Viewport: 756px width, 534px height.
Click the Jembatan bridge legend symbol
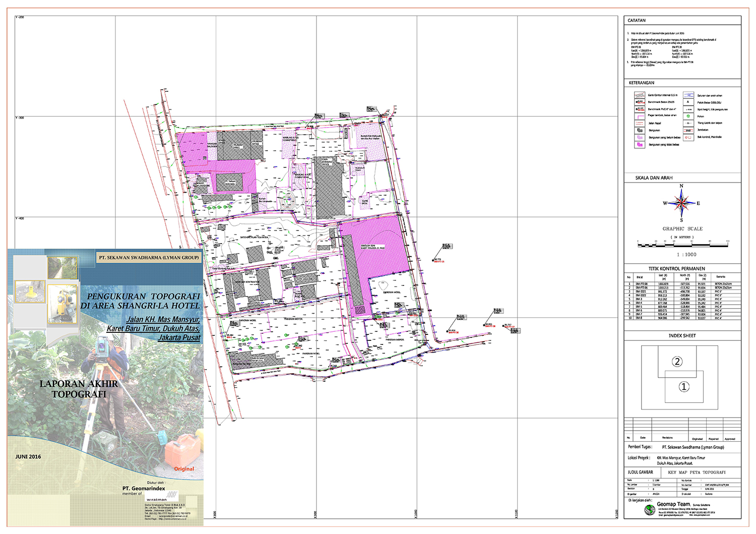pyautogui.click(x=688, y=130)
